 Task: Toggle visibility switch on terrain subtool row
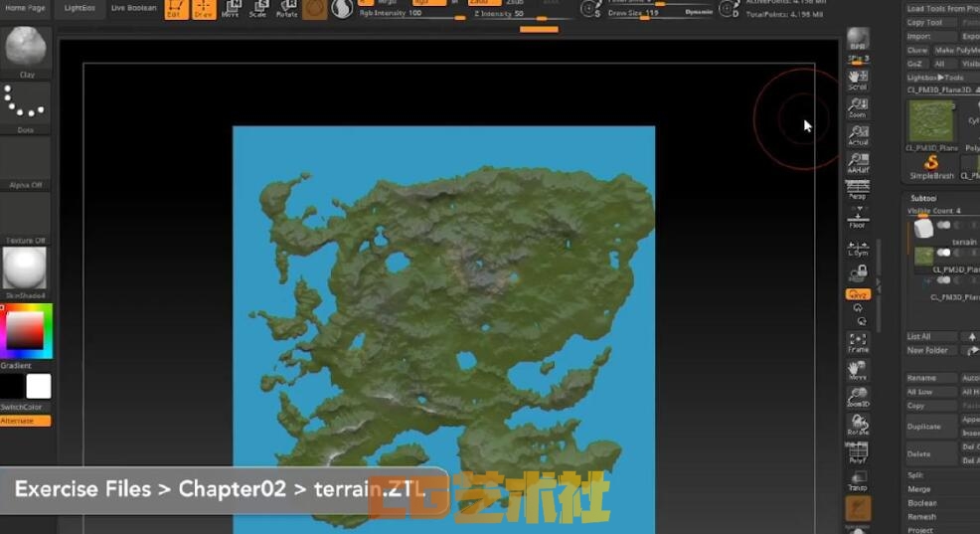[x=944, y=225]
